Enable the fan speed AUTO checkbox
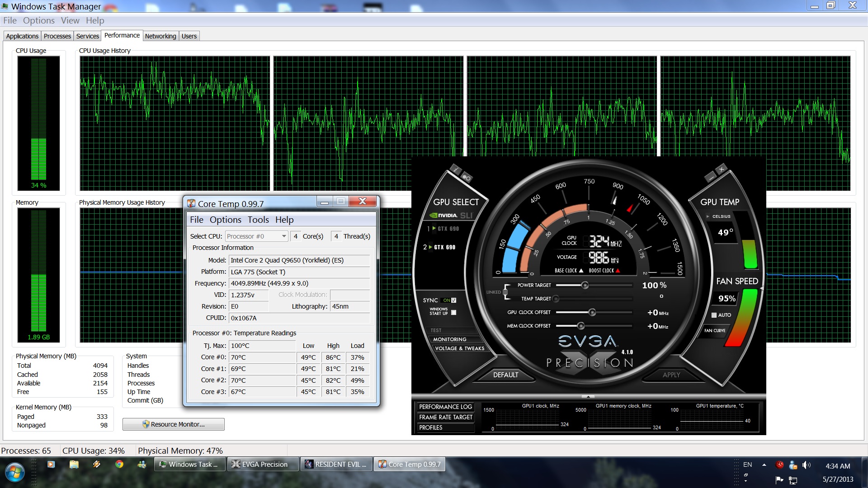 (714, 315)
